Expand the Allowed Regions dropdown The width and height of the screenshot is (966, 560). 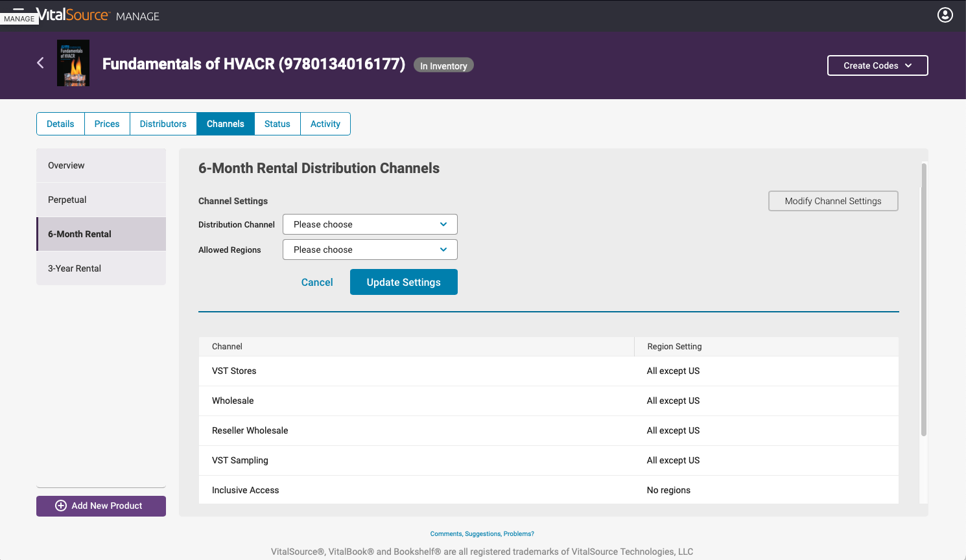click(x=370, y=250)
